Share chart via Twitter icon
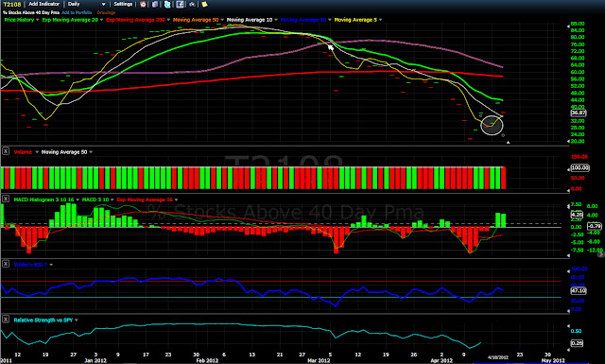Screen dimensions: 605x364 point(167,4)
